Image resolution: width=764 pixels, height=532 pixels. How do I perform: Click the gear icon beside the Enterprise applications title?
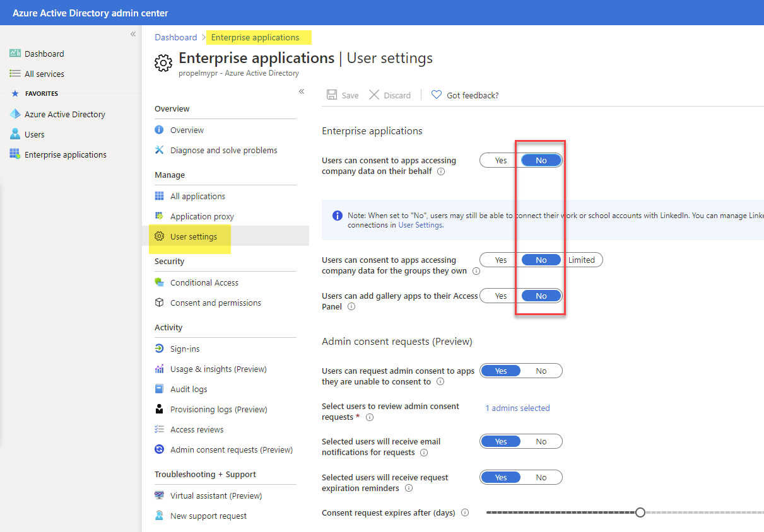[x=163, y=63]
